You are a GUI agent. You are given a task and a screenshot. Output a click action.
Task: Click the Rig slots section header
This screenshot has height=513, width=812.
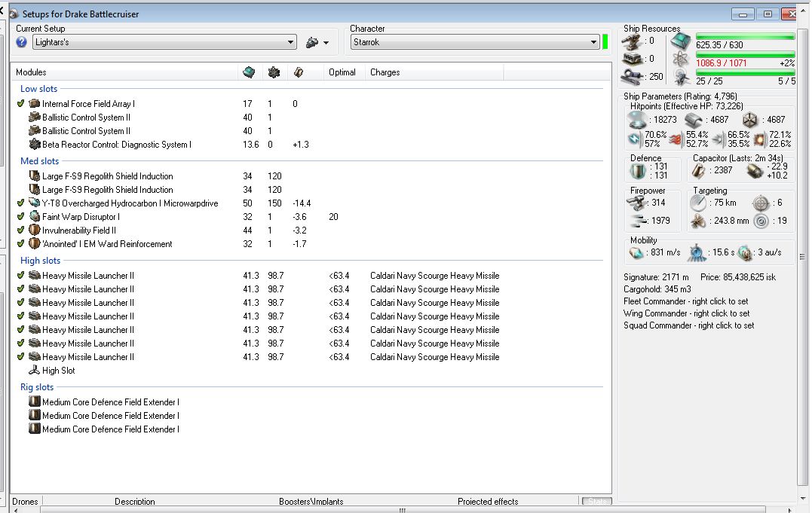[37, 386]
